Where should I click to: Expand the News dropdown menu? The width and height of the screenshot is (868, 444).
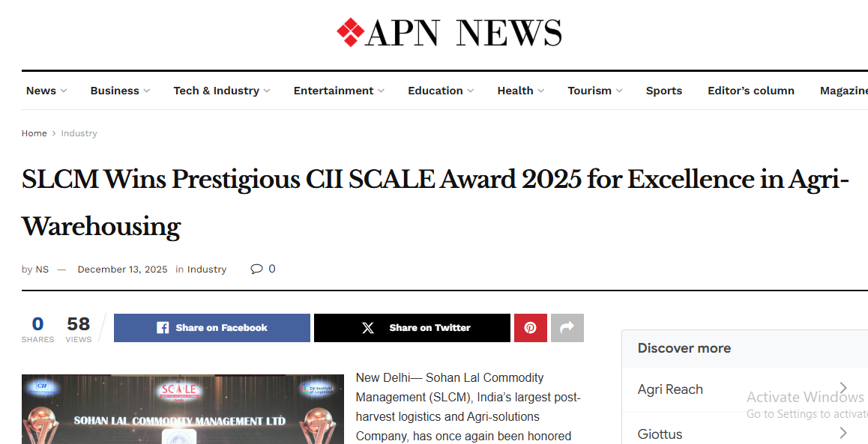[x=46, y=91]
